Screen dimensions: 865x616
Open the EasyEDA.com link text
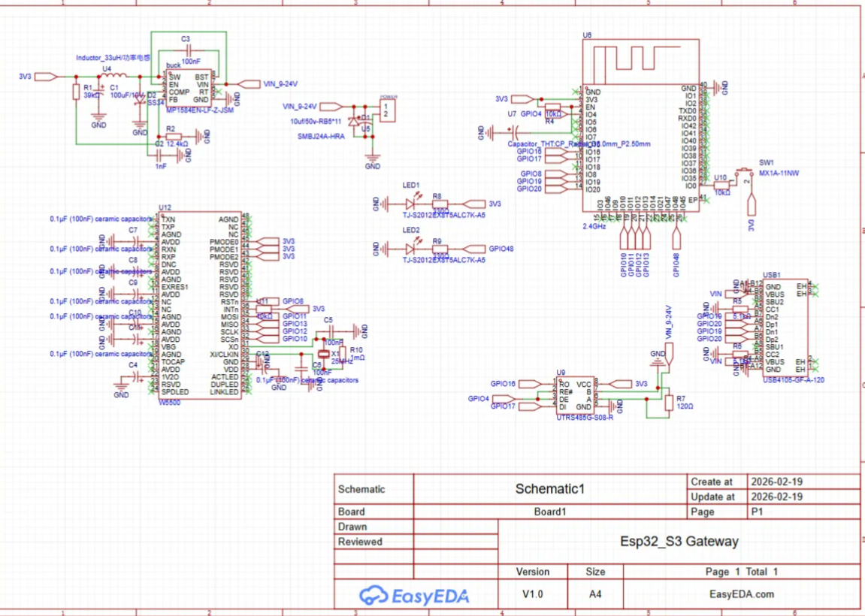[x=741, y=594]
